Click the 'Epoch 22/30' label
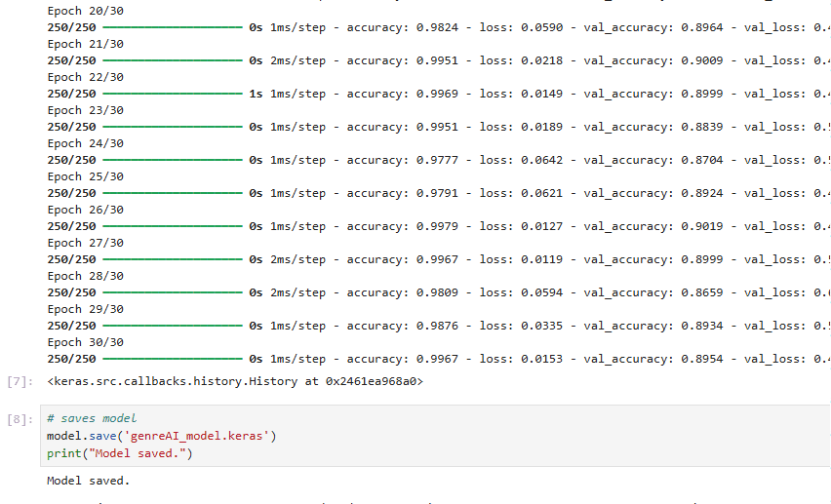Viewport: 831px width, 504px height. coord(85,77)
